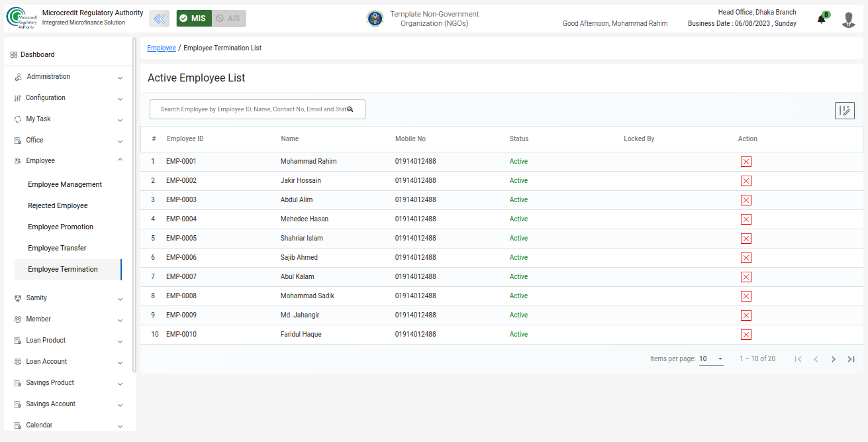This screenshot has height=442, width=868.
Task: Go to the next page of results
Action: [834, 359]
